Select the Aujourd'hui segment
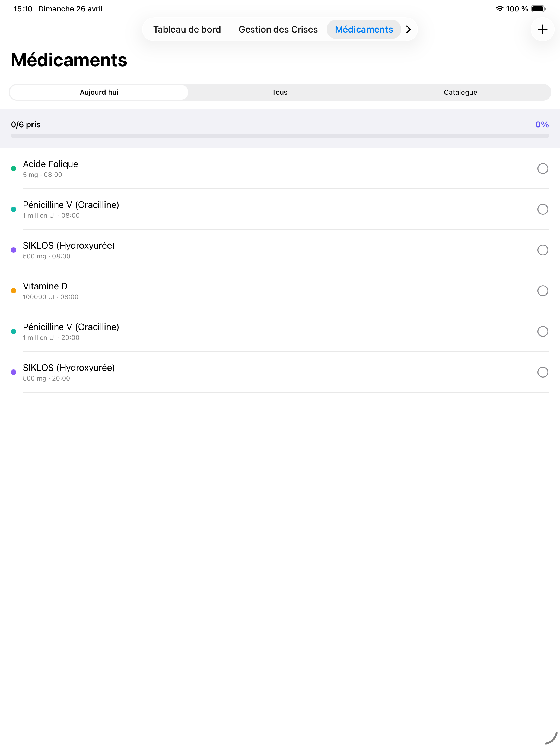Screen dimensions: 560x747 [x=99, y=92]
